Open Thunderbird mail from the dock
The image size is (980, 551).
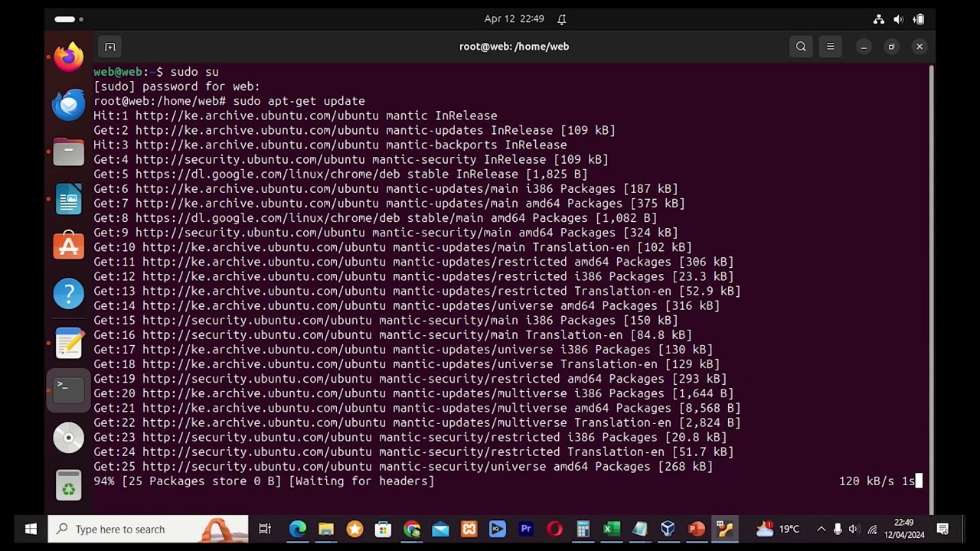(x=69, y=105)
